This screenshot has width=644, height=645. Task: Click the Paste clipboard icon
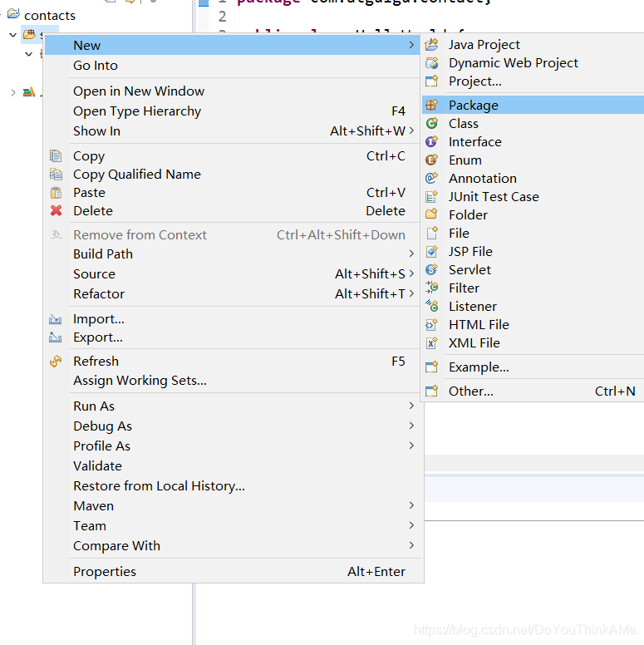pyautogui.click(x=56, y=193)
